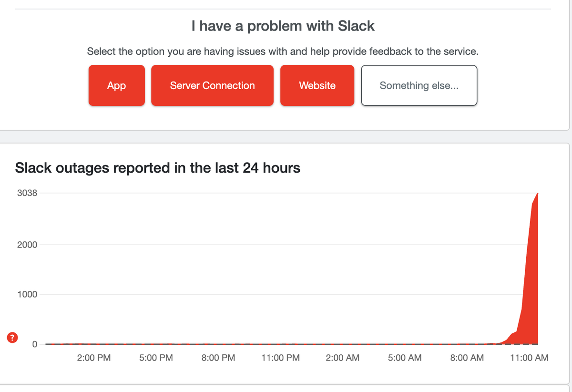Select the 2:00 PM axis label

click(93, 358)
